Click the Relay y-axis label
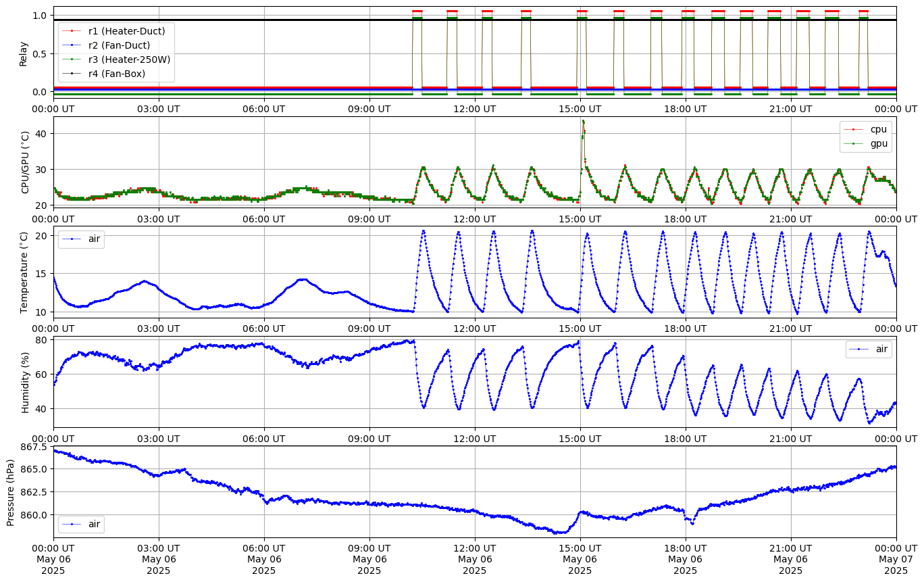 pyautogui.click(x=24, y=53)
